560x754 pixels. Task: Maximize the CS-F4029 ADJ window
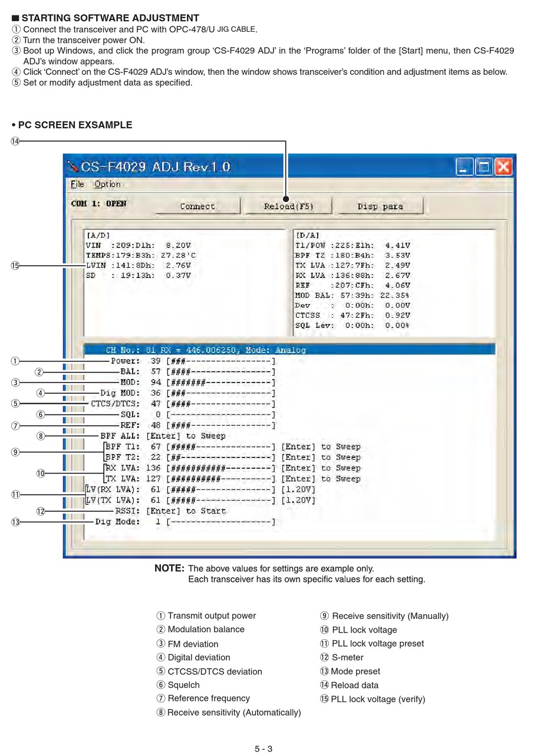pos(483,167)
